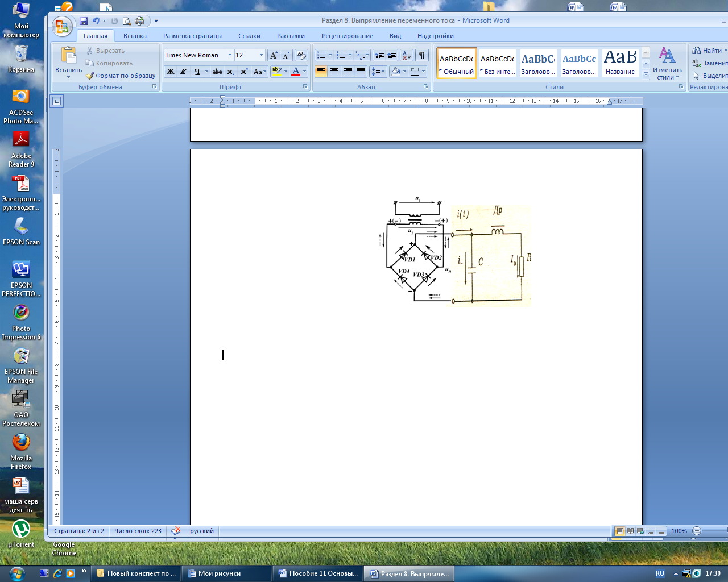This screenshot has width=728, height=582.
Task: Toggle strikethrough abc formatting
Action: pyautogui.click(x=217, y=72)
